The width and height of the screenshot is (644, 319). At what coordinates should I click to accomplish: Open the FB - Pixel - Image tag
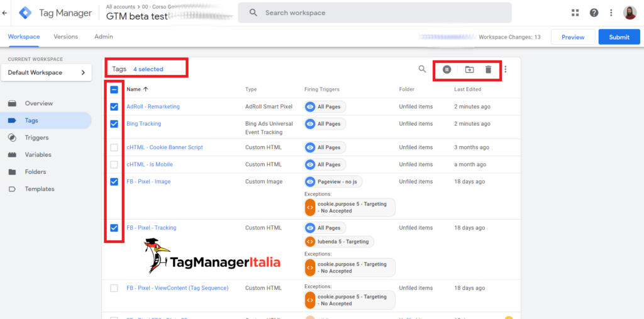[x=148, y=182]
